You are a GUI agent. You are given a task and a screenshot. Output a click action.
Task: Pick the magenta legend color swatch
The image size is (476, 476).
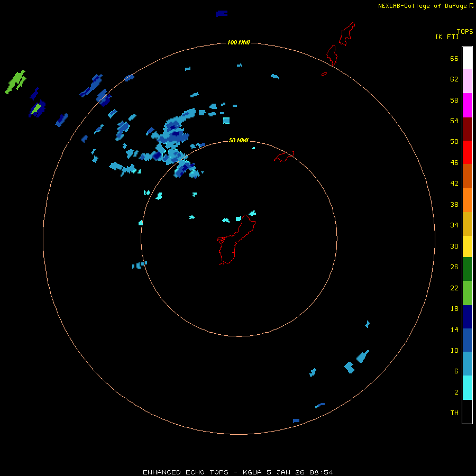[x=467, y=105]
